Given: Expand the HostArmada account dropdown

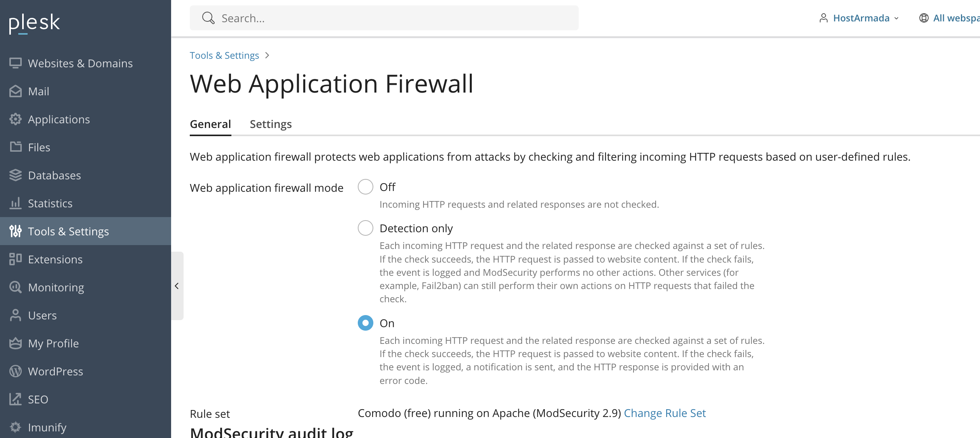Looking at the screenshot, I should point(859,18).
